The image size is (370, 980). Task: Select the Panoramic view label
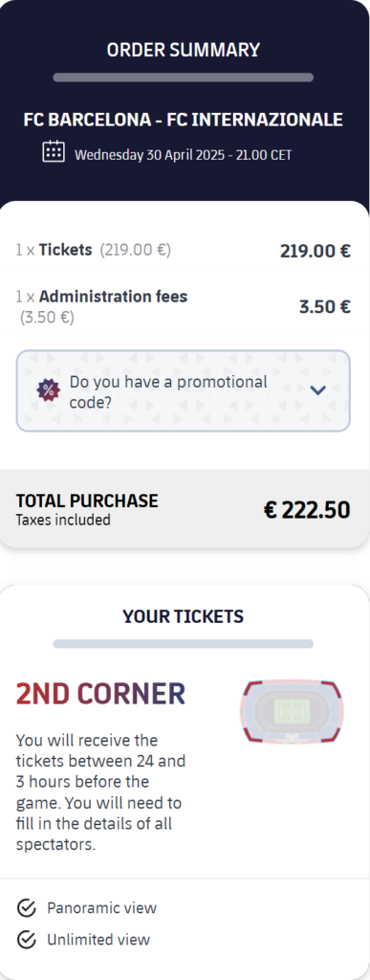101,907
